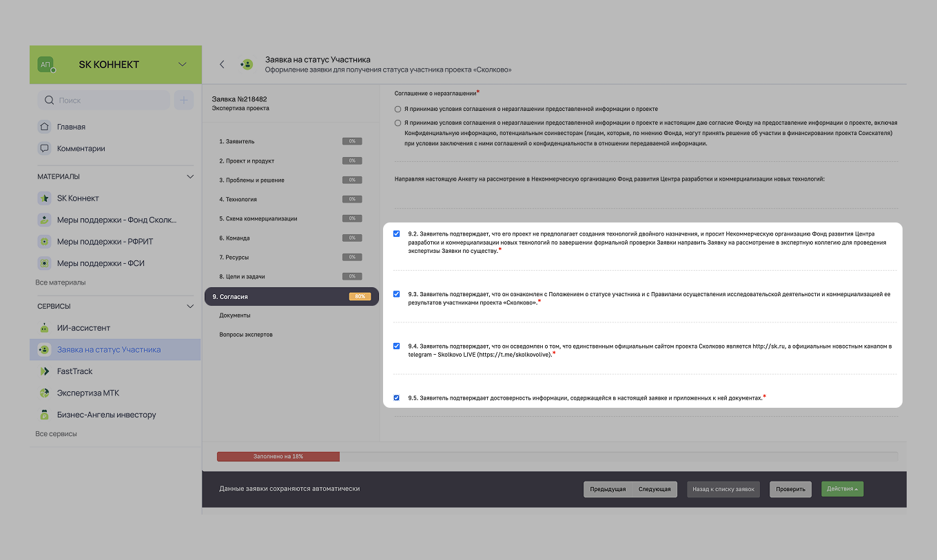Click the Главная home icon

pyautogui.click(x=44, y=127)
